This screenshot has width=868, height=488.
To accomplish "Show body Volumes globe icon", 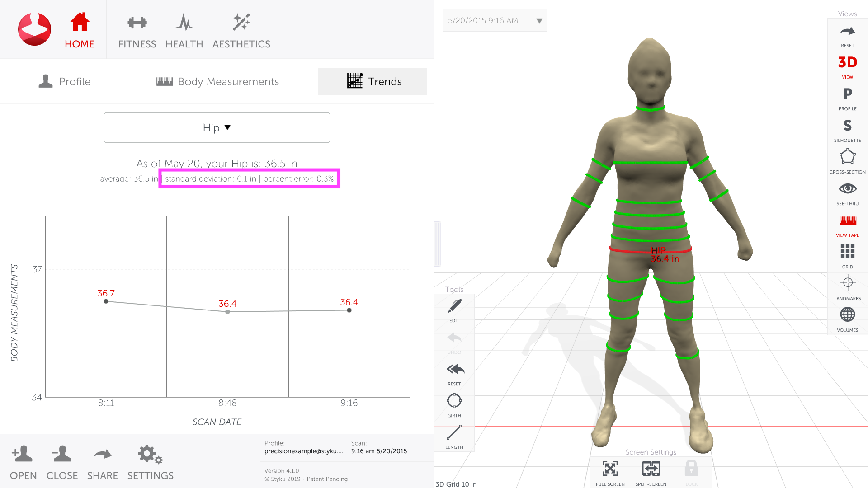I will pyautogui.click(x=847, y=315).
